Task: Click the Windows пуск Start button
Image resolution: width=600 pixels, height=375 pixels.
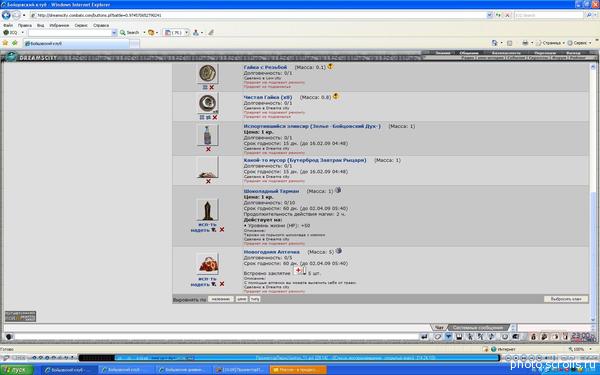Action: (18, 370)
